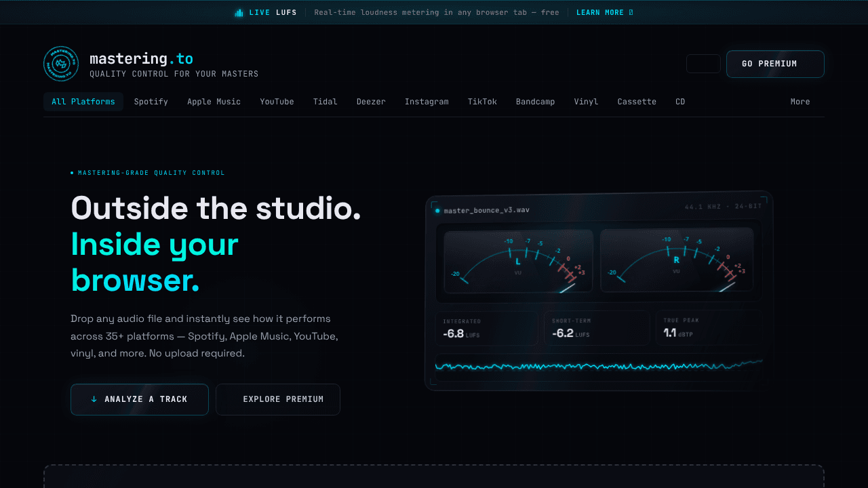
Task: Switch to the Instagram tab
Action: [427, 102]
